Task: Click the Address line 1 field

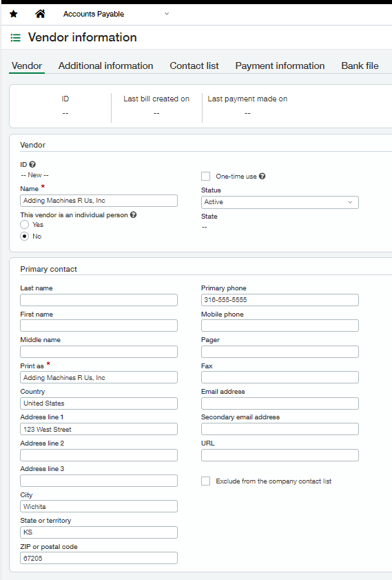Action: pyautogui.click(x=99, y=429)
